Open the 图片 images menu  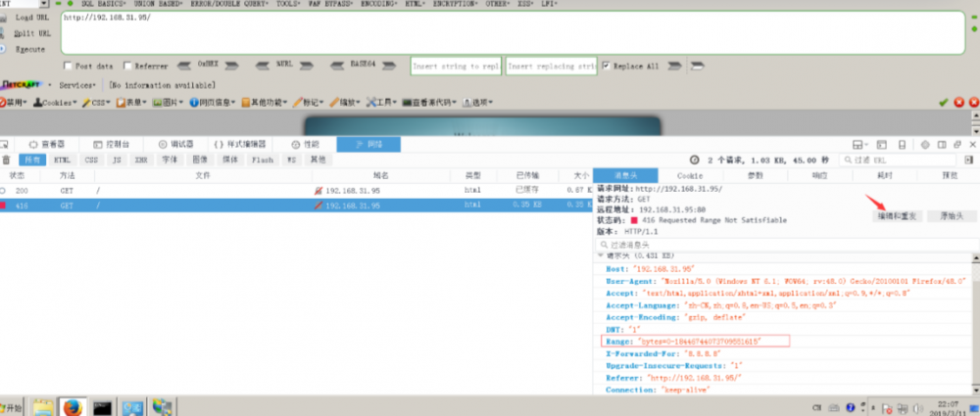[169, 103]
